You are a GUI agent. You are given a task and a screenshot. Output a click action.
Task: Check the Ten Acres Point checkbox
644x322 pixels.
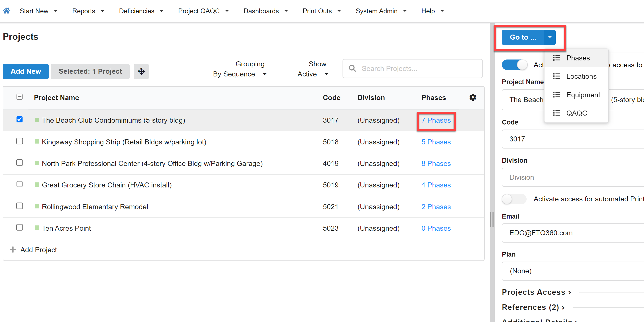click(19, 227)
